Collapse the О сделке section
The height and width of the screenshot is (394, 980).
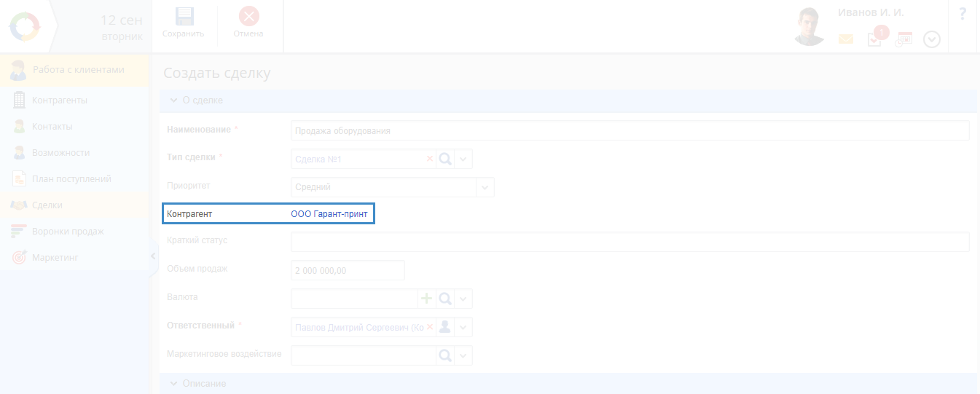click(x=174, y=101)
